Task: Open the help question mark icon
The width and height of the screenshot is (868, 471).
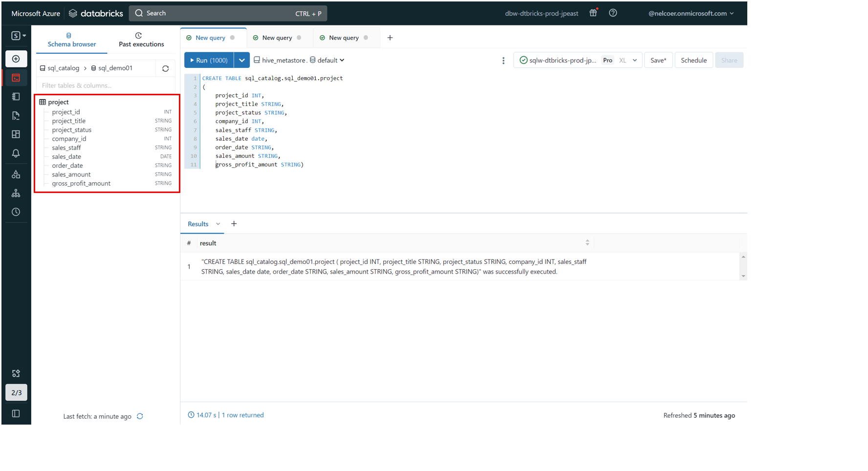Action: coord(613,13)
